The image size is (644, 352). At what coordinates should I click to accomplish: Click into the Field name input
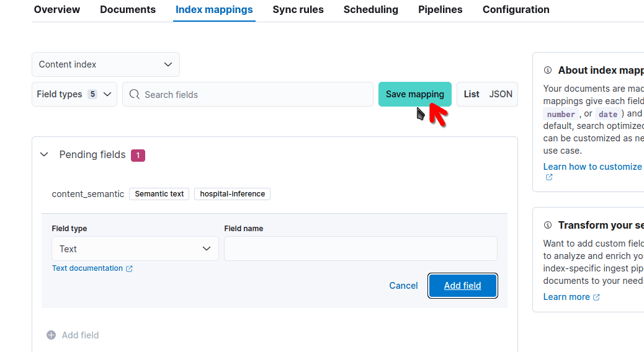360,249
